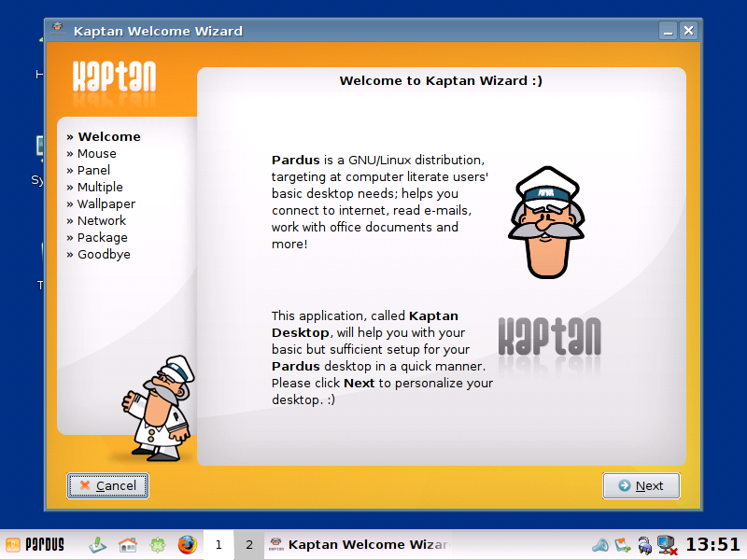Click the Kaptan logo in the wizard header
Image resolution: width=747 pixels, height=560 pixels.
coord(114,76)
